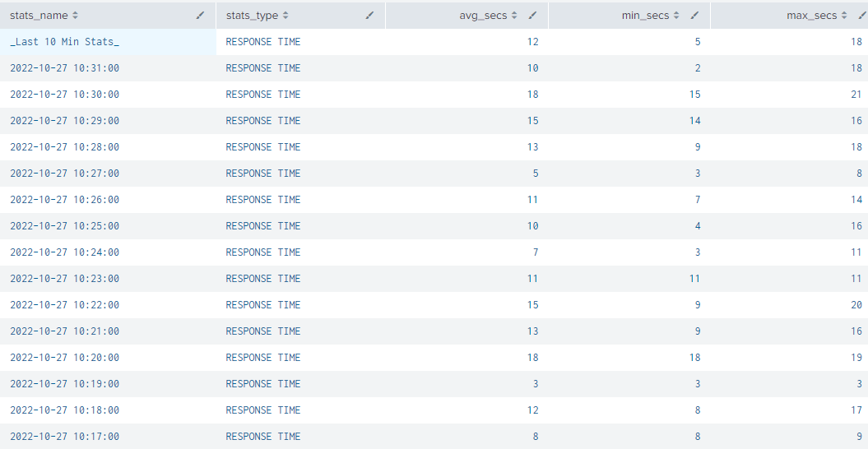
Task: Toggle max_secs sort arrows
Action: [x=844, y=16]
